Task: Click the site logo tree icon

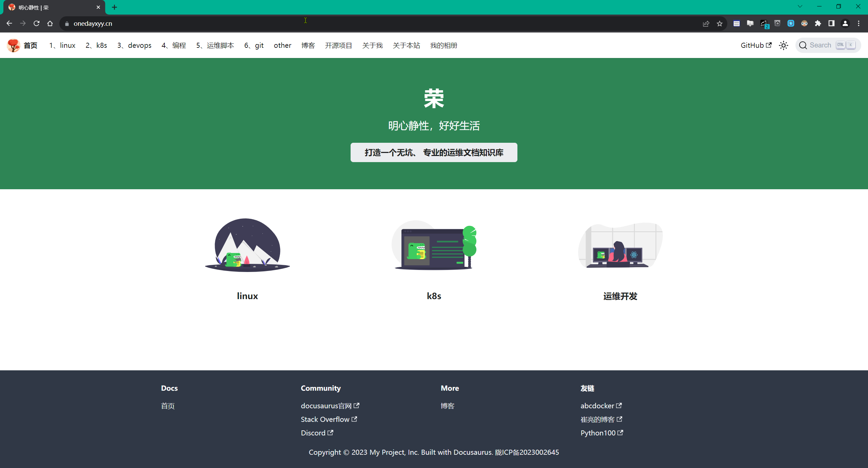Action: tap(14, 45)
